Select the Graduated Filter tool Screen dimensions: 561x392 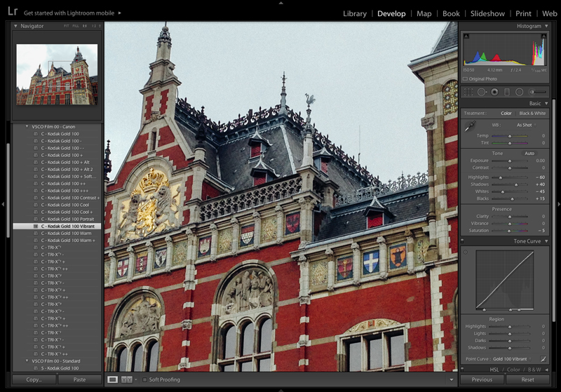[507, 92]
